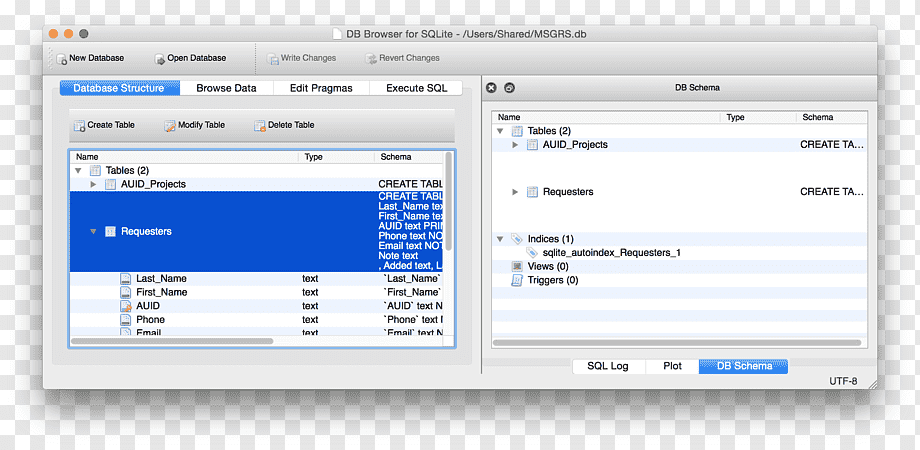Viewport: 920px width, 450px height.
Task: Show the Plot tab
Action: click(x=672, y=366)
